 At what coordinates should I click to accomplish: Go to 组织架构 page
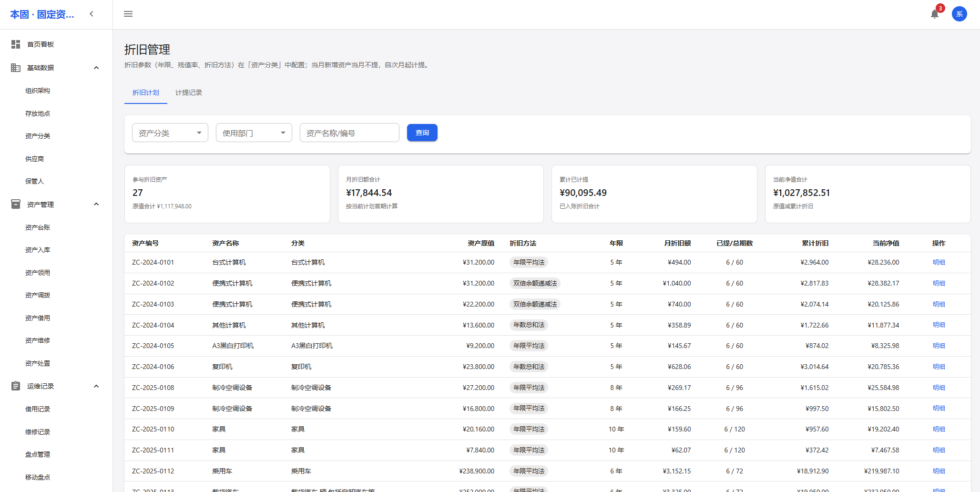[x=38, y=91]
